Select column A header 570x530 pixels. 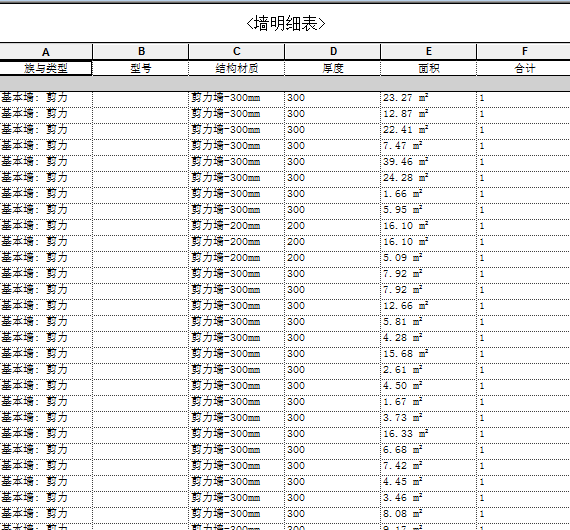pos(46,52)
